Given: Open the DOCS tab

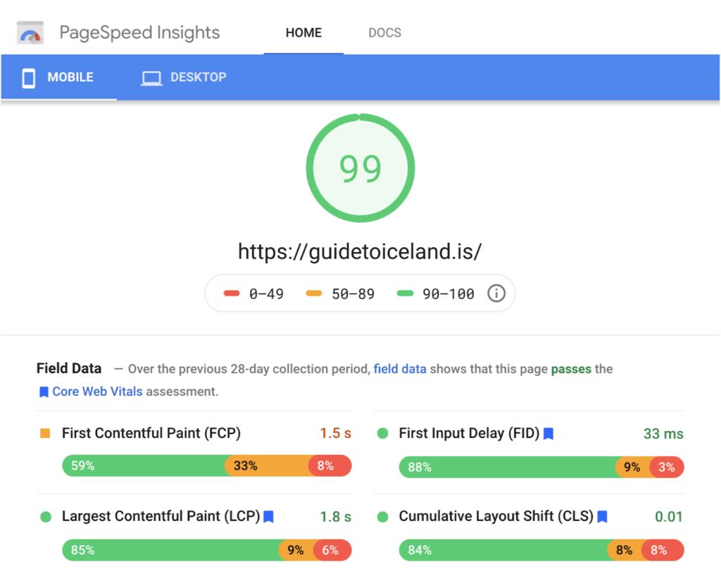Looking at the screenshot, I should tap(385, 32).
